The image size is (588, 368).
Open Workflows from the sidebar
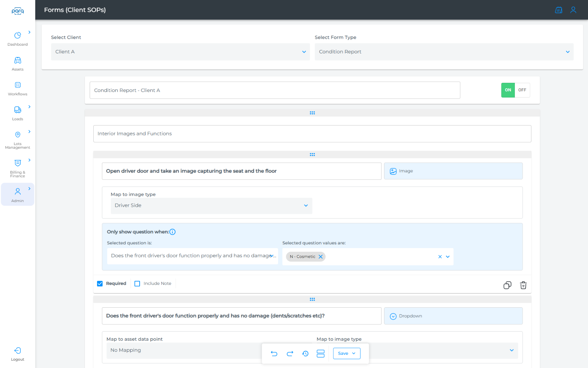[x=18, y=89]
